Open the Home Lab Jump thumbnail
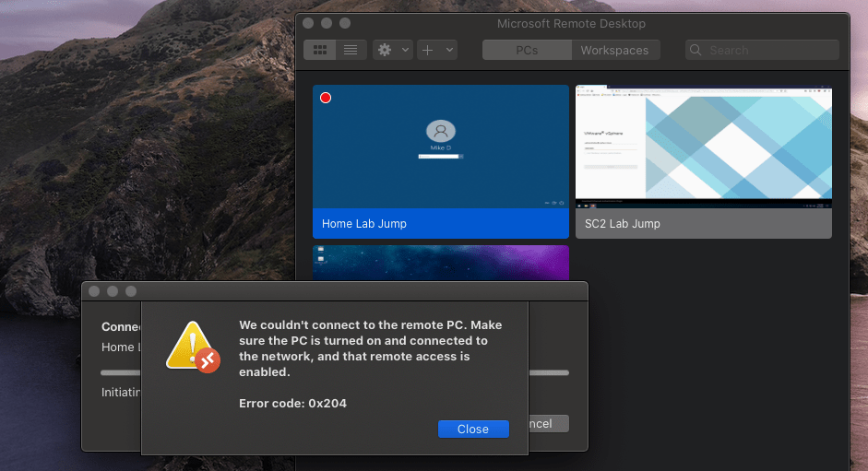 (x=441, y=147)
